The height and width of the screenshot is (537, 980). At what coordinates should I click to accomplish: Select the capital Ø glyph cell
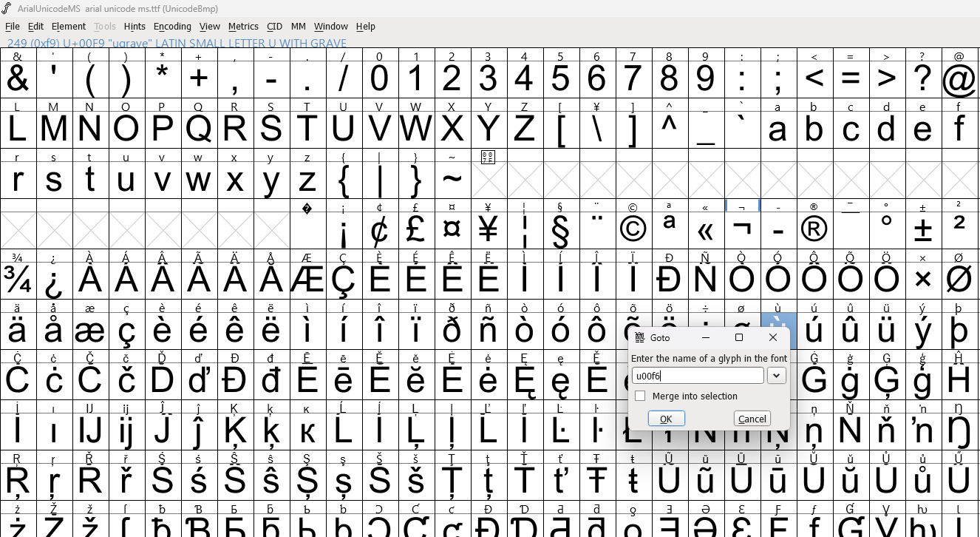pyautogui.click(x=959, y=280)
